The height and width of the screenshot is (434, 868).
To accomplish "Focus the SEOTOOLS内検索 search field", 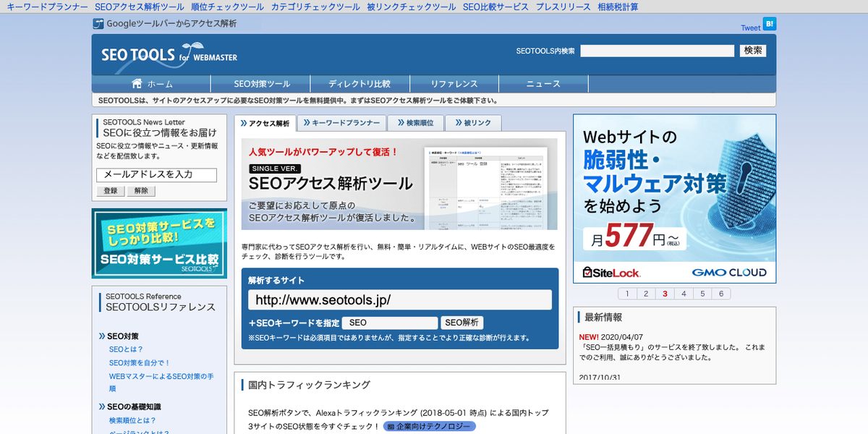I will (x=657, y=51).
